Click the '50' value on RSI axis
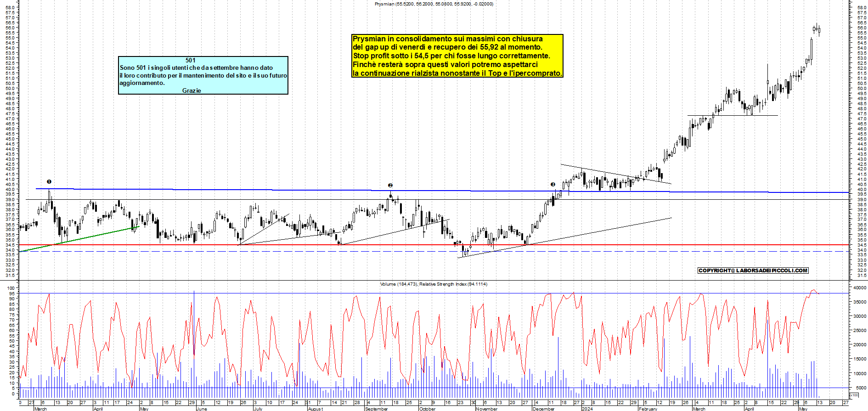868x411 pixels. click(x=13, y=341)
